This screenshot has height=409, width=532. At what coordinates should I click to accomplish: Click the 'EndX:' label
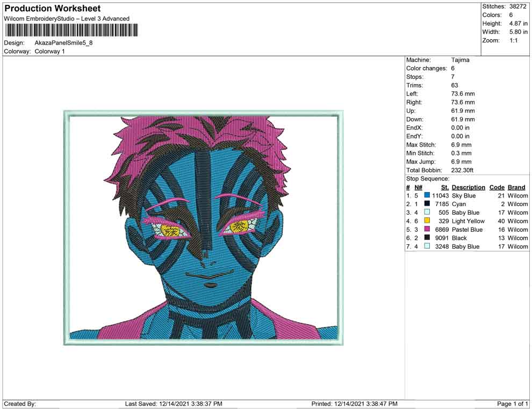point(414,128)
